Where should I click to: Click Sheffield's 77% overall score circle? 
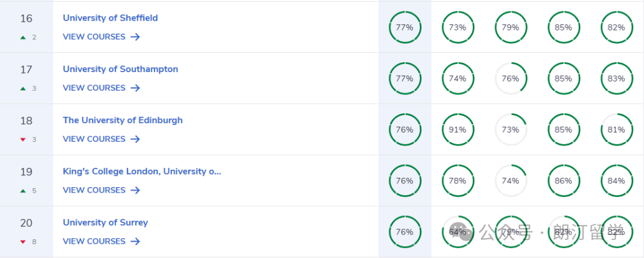(405, 27)
